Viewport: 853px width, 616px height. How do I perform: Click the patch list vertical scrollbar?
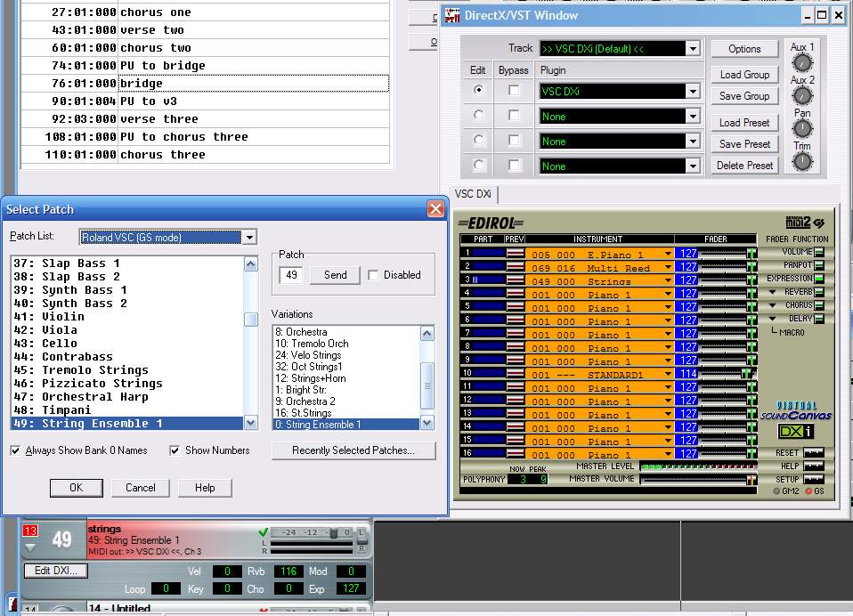[x=251, y=343]
